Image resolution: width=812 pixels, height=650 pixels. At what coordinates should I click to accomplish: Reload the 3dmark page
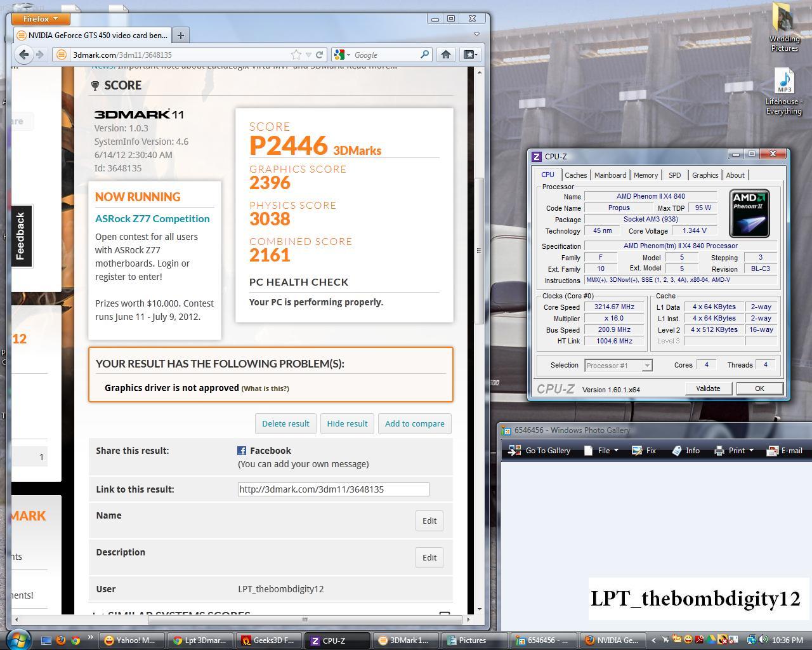320,55
